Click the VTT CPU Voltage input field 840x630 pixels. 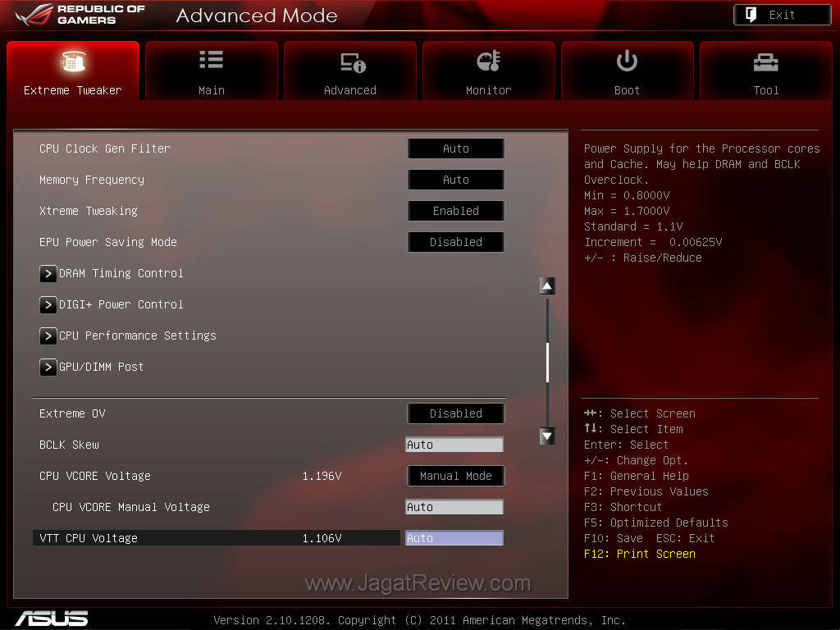454,538
